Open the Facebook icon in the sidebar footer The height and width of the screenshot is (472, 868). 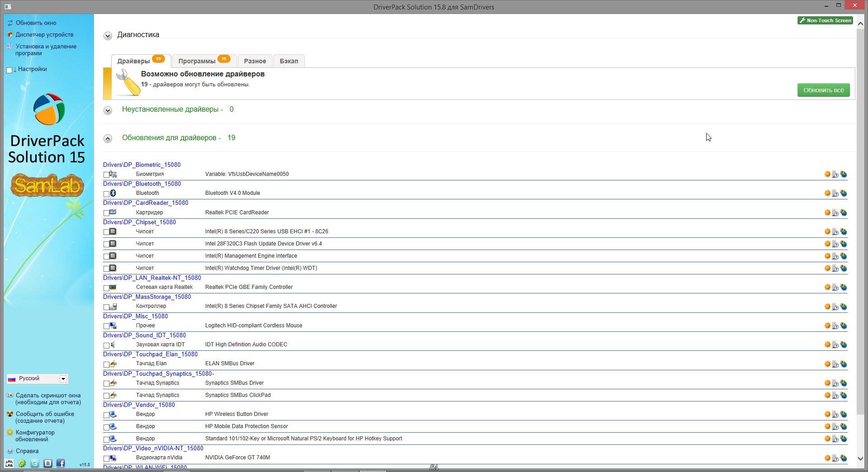[61, 463]
